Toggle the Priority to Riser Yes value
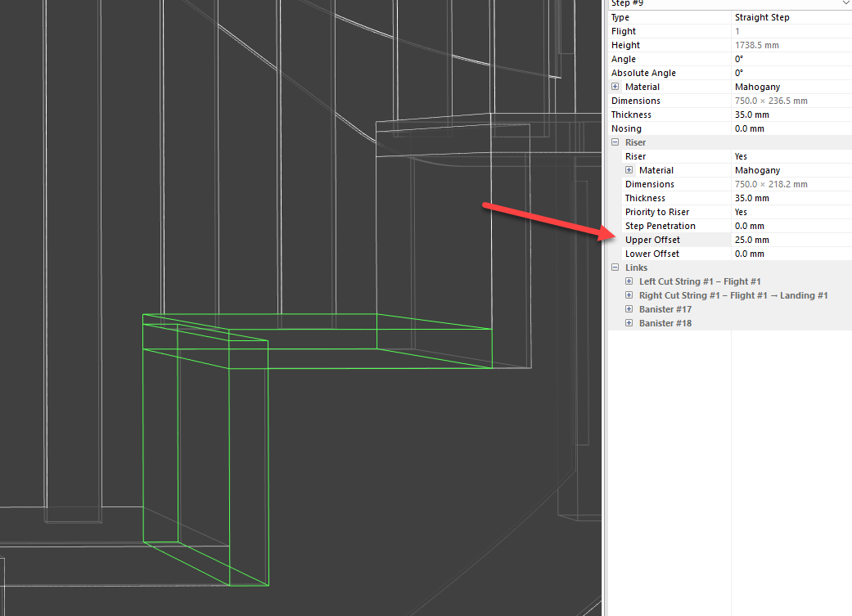Viewport: 852px width, 616px height. click(790, 212)
